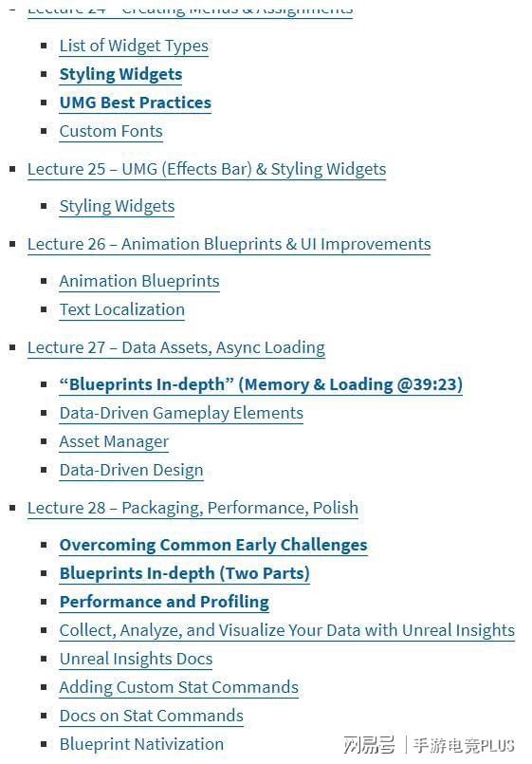Image resolution: width=532 pixels, height=764 pixels.
Task: Follow the UMG Best Practices link
Action: coord(136,102)
